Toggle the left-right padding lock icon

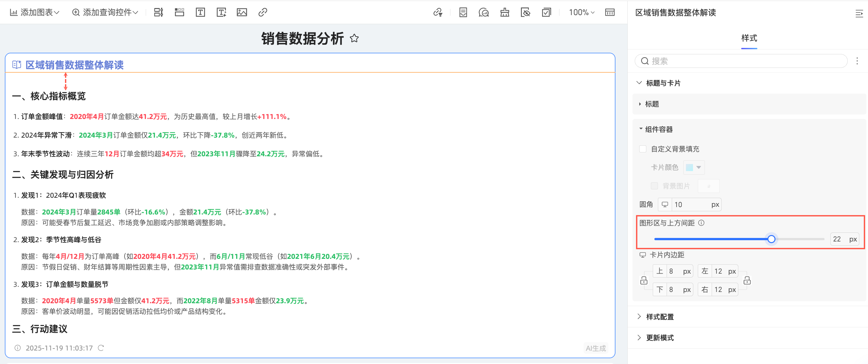coord(747,280)
